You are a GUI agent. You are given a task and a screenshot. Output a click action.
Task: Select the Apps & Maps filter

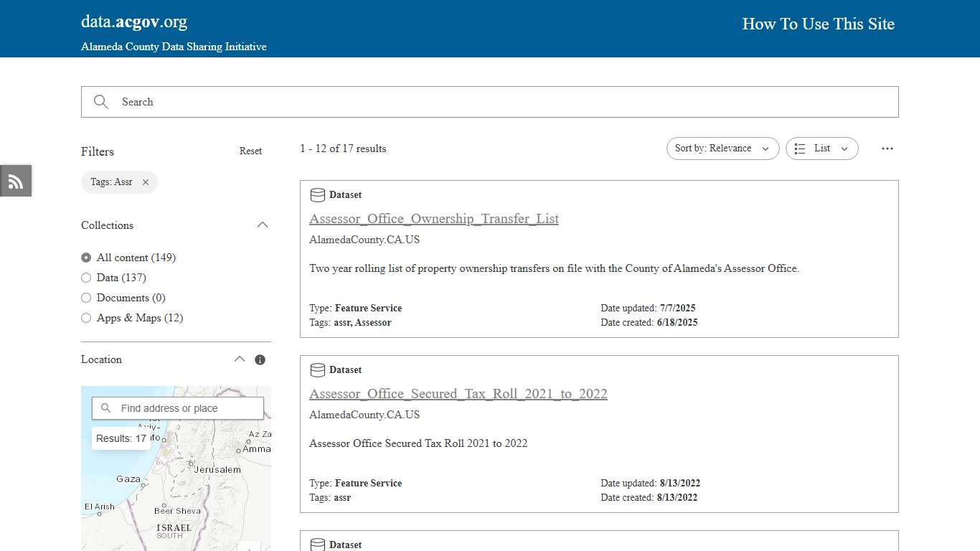(x=86, y=318)
